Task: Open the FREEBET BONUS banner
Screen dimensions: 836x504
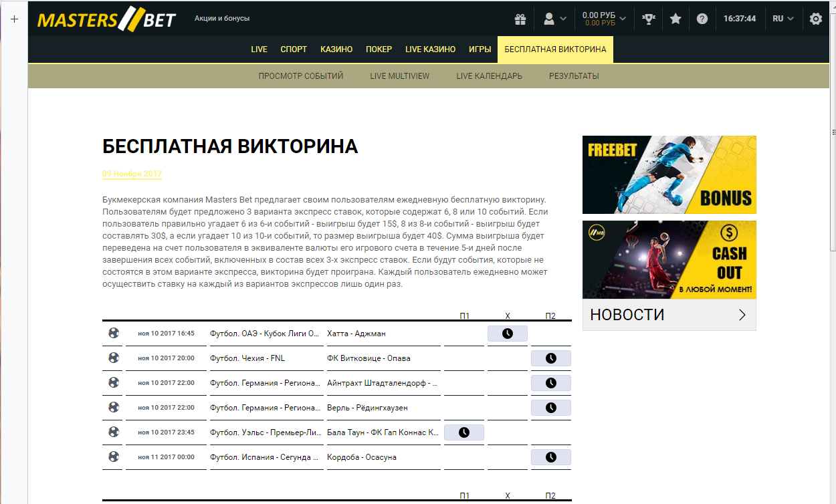Action: click(x=669, y=174)
